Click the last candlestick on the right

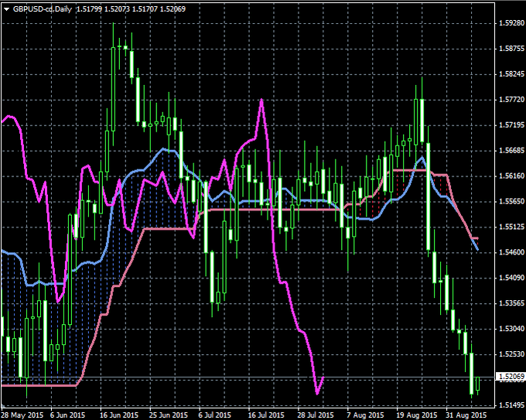point(478,384)
